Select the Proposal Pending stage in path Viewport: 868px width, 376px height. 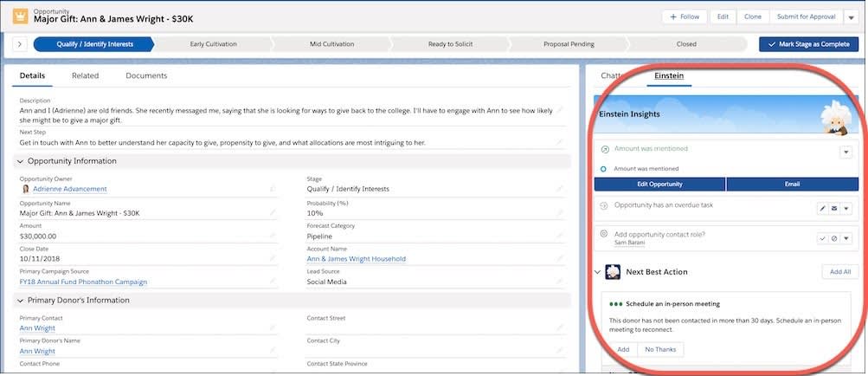tap(569, 44)
